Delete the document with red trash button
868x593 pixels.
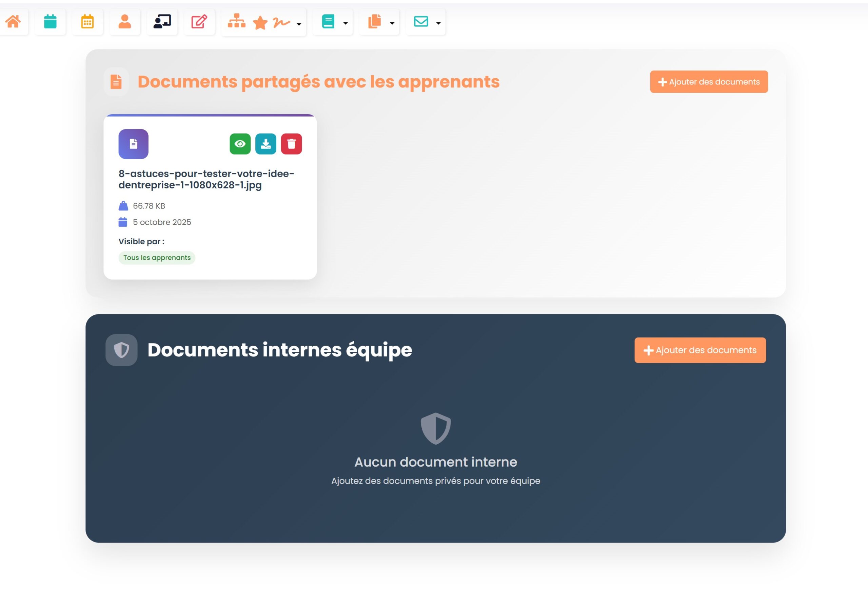291,144
